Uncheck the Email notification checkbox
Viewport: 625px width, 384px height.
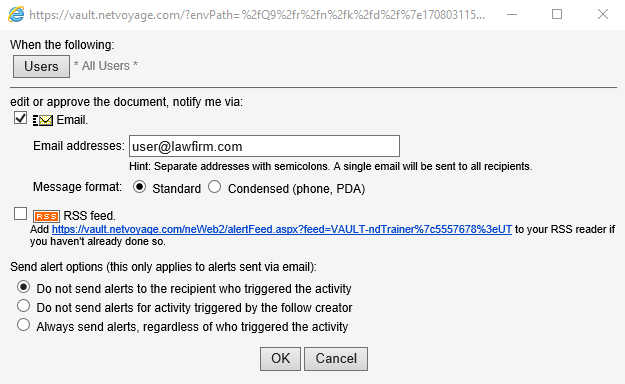coord(20,118)
